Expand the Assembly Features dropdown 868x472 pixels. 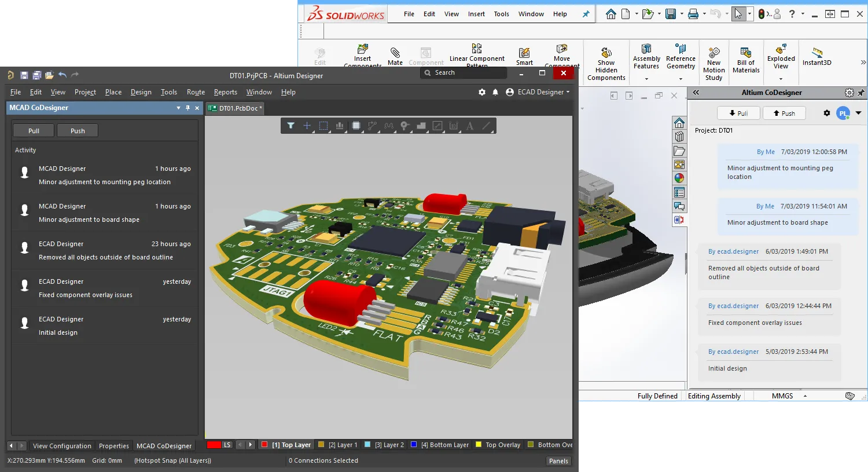click(646, 79)
